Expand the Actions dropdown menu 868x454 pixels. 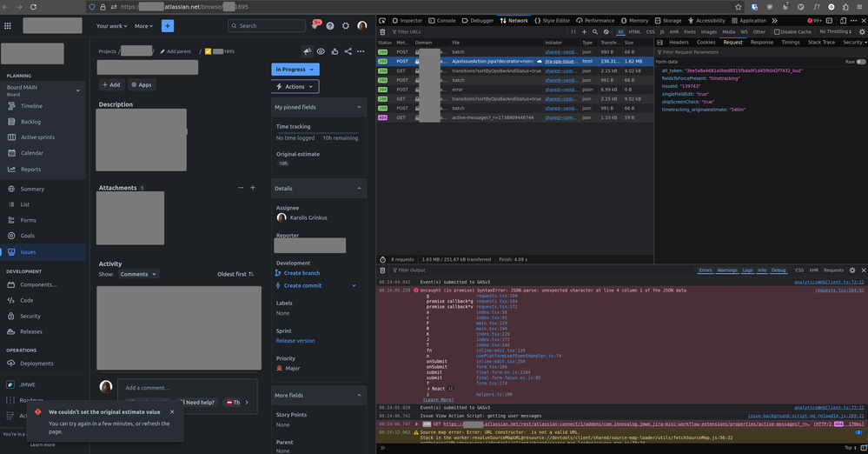[x=295, y=86]
